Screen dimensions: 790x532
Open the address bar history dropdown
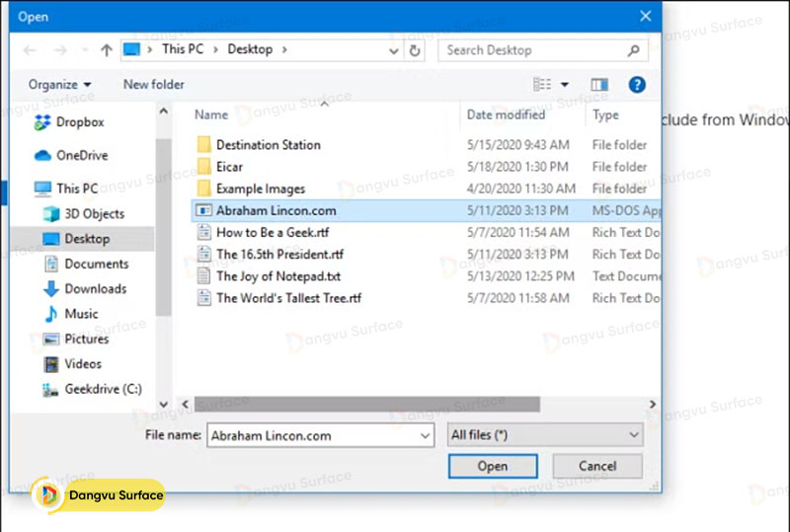(393, 49)
